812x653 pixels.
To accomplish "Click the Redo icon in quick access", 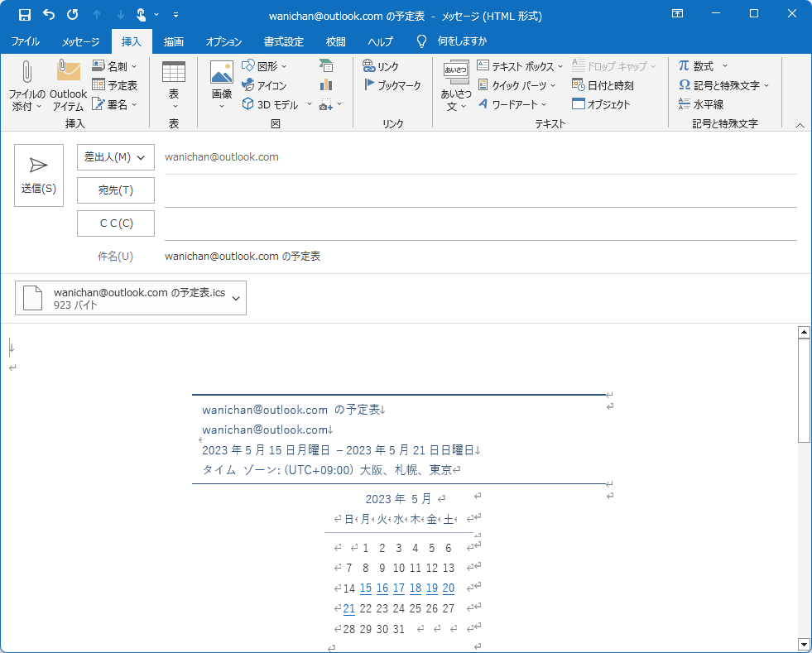I will 73,15.
